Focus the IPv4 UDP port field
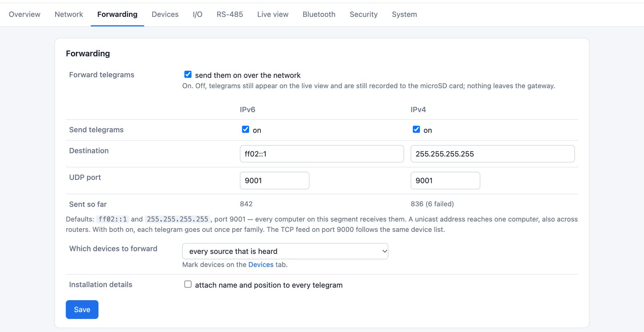 (x=445, y=181)
